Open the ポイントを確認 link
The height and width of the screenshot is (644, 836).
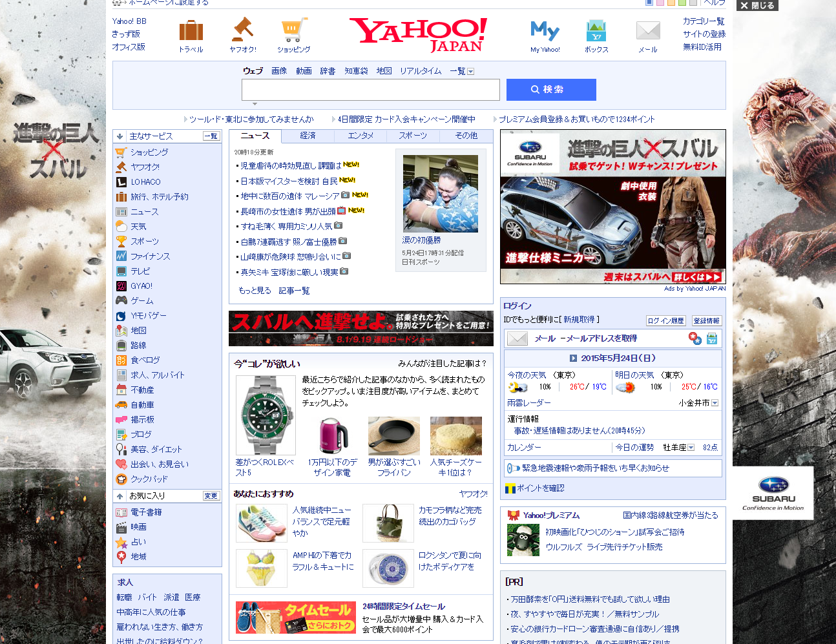[541, 488]
